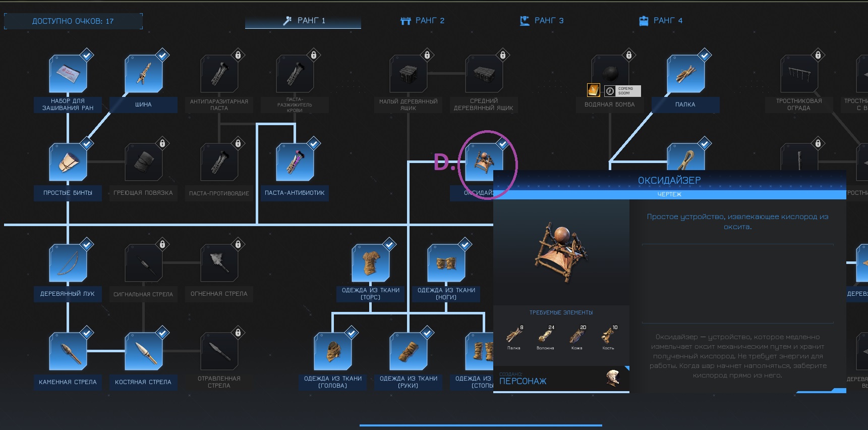The height and width of the screenshot is (430, 868).
Task: Click the locked Водяная бомба icon
Action: 610,74
